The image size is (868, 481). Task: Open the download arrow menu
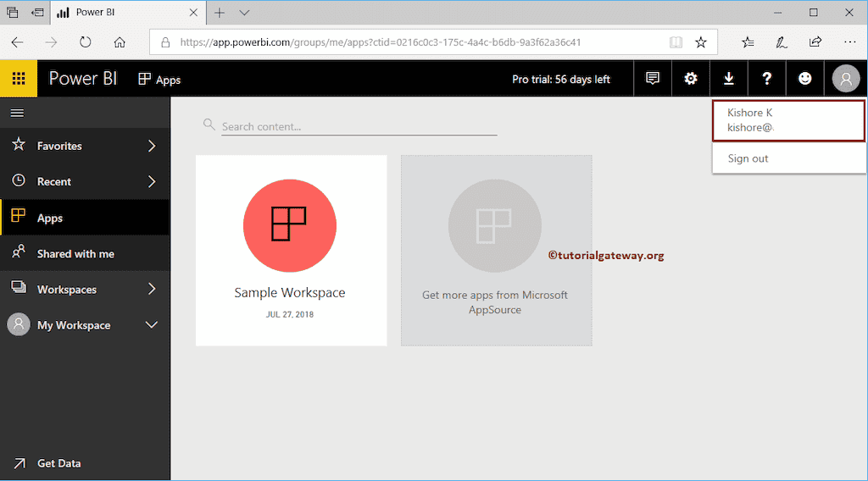tap(728, 79)
